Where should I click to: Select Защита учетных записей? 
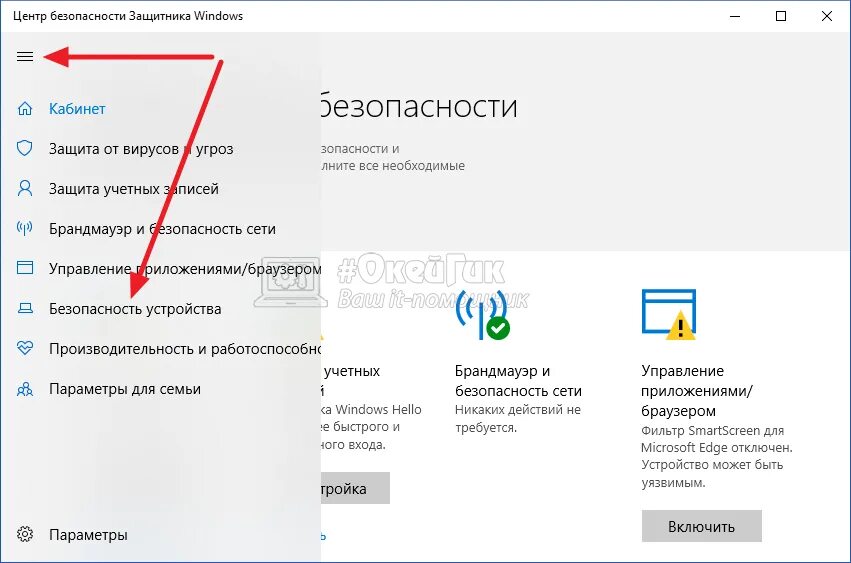(x=134, y=189)
